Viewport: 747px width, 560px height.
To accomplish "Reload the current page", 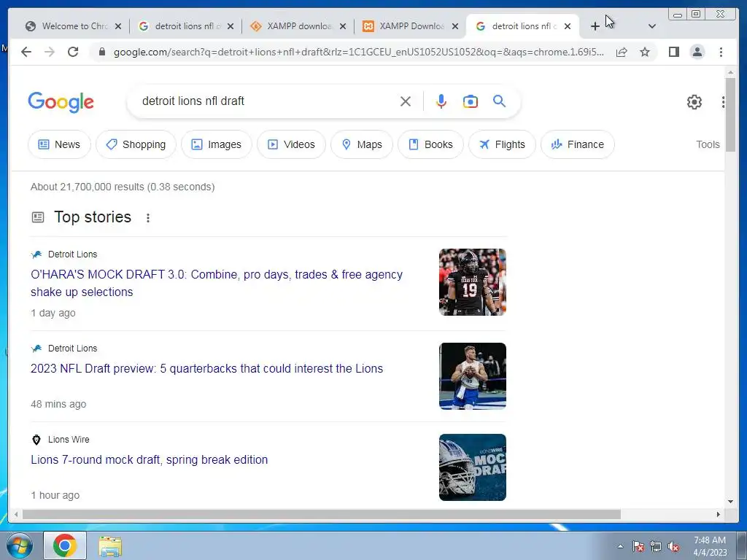I will (73, 52).
